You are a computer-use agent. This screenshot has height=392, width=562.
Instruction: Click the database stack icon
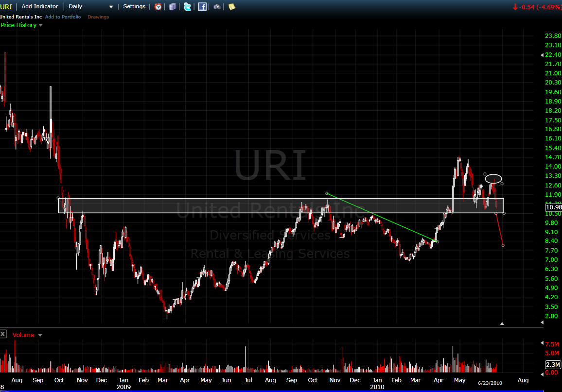tap(173, 6)
